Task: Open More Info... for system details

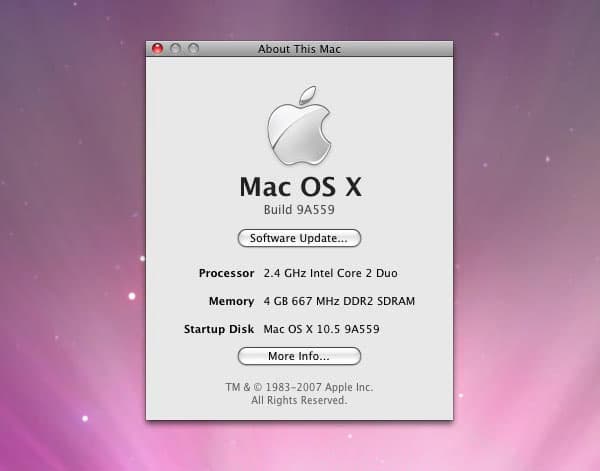Action: point(299,356)
